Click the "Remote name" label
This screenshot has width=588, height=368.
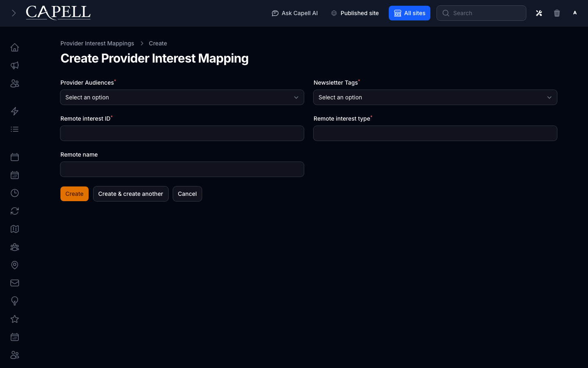(x=79, y=155)
